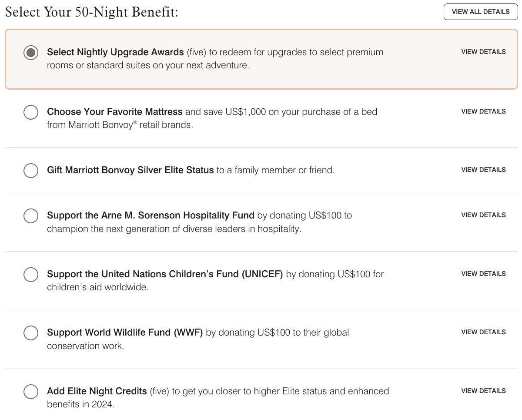View details for Nightly Upgrade Awards
Image resolution: width=522 pixels, height=420 pixels.
pyautogui.click(x=483, y=52)
